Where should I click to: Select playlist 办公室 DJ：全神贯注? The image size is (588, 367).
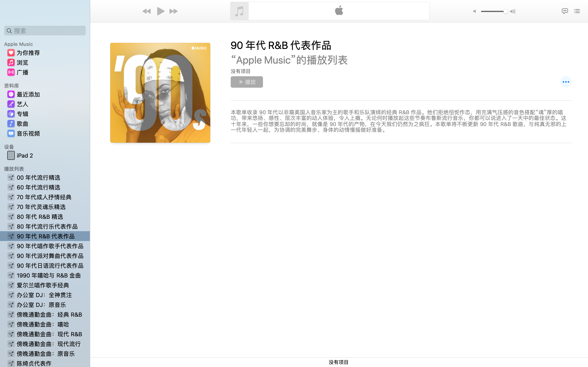pos(44,295)
